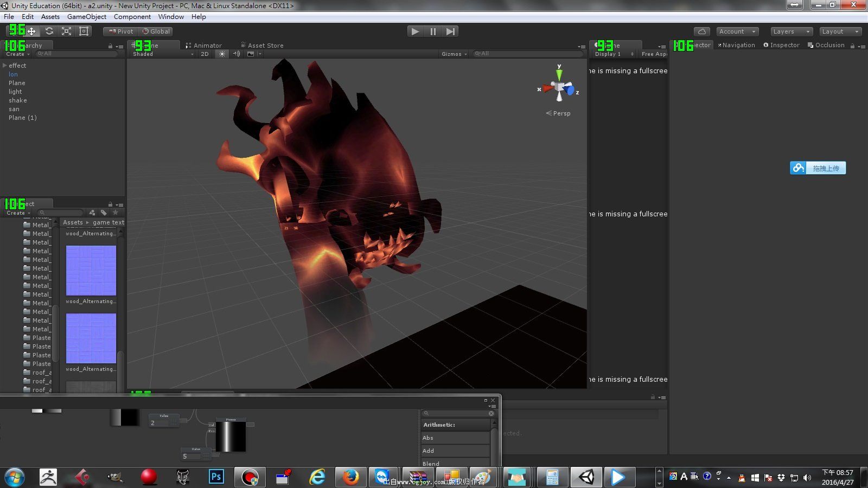Toggle Persp projection label
The image size is (868, 488).
tap(558, 113)
